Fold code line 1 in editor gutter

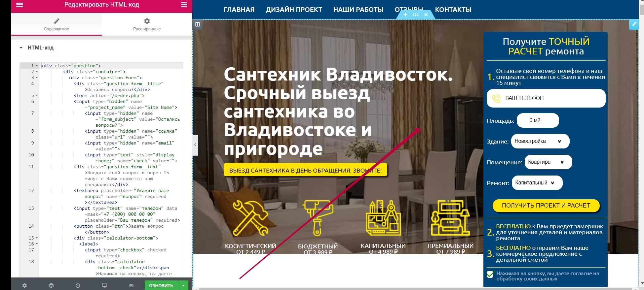[37, 66]
